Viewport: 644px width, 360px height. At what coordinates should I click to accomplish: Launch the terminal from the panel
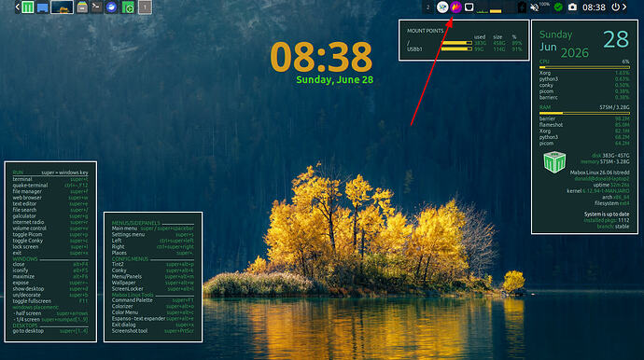click(96, 7)
